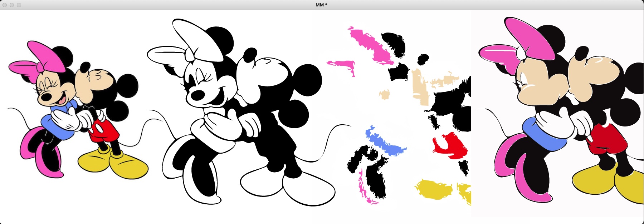644x224 pixels.
Task: Close the MM window
Action: [x=5, y=5]
